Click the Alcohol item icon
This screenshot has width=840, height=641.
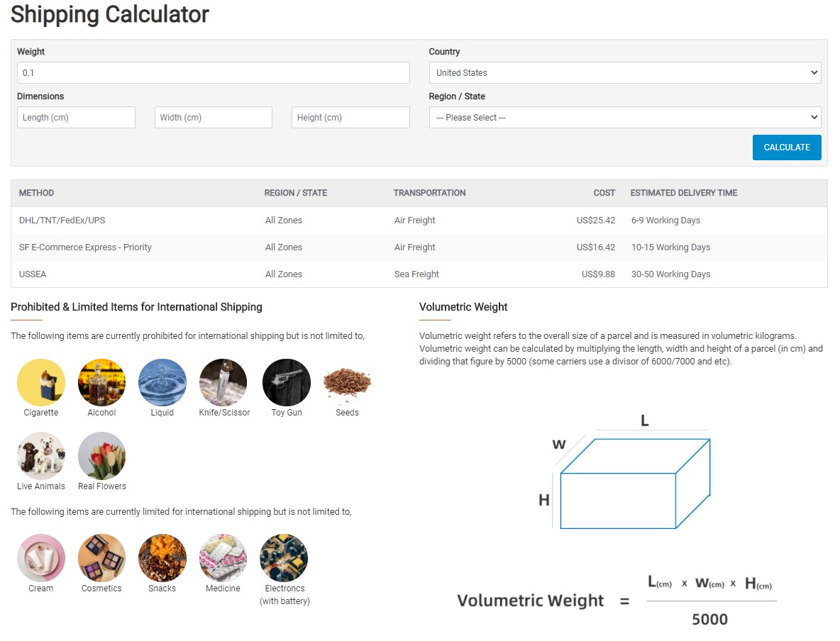coord(101,382)
